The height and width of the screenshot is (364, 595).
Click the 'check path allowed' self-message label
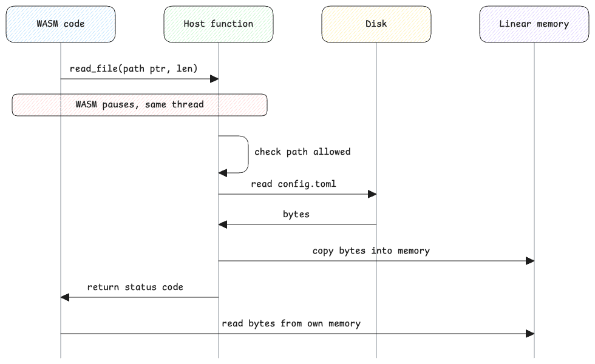pyautogui.click(x=302, y=152)
